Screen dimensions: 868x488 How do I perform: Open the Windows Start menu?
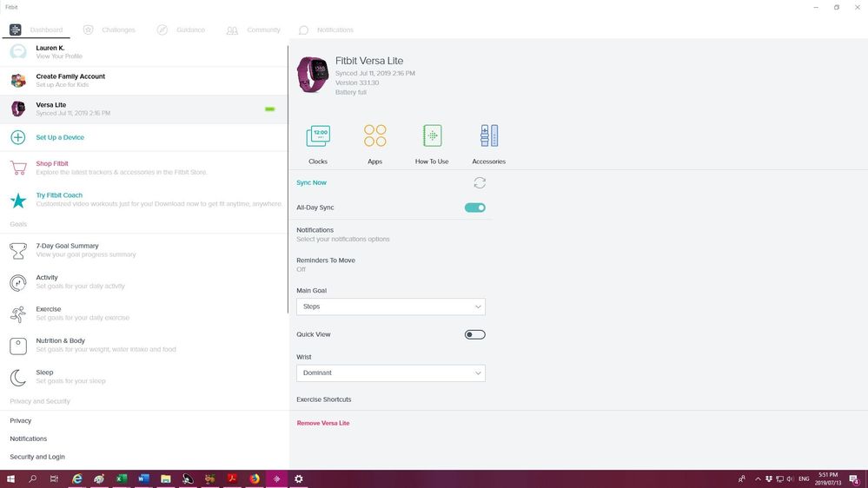[x=10, y=479]
